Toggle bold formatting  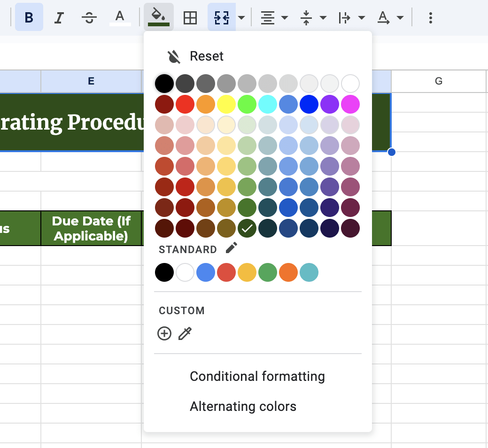(29, 18)
